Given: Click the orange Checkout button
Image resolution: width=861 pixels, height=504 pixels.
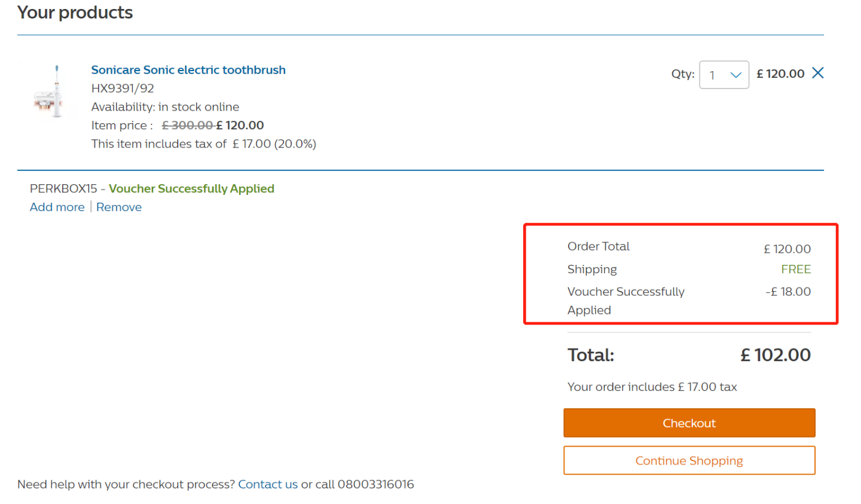Looking at the screenshot, I should click(x=689, y=423).
